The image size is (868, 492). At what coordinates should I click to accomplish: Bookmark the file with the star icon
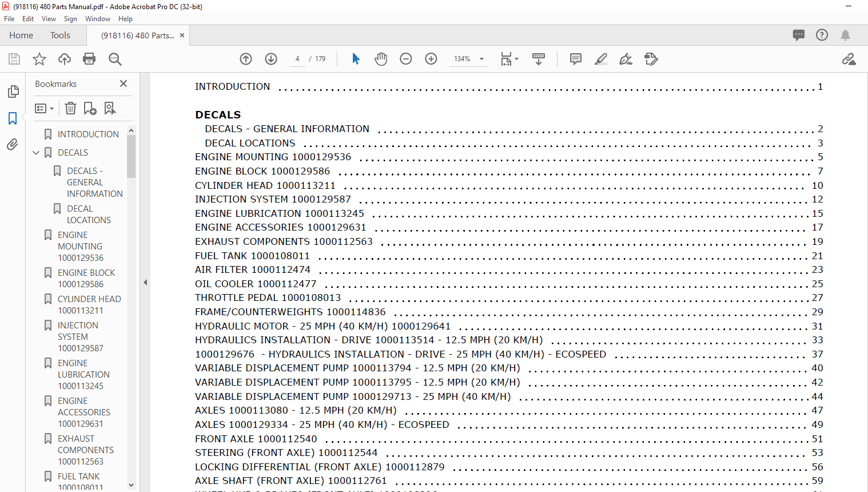39,59
